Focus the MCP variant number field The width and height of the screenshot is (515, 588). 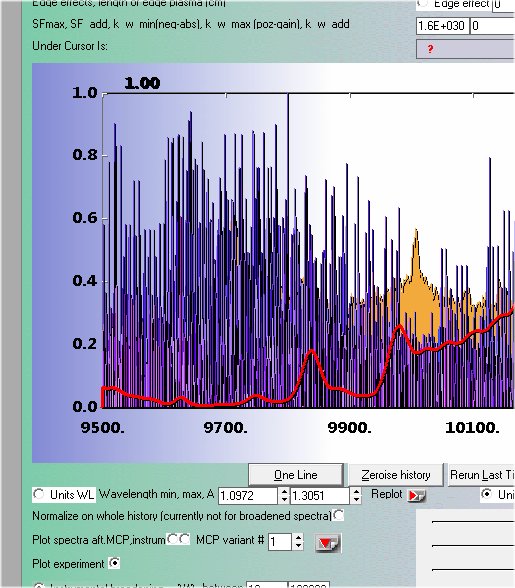click(280, 542)
